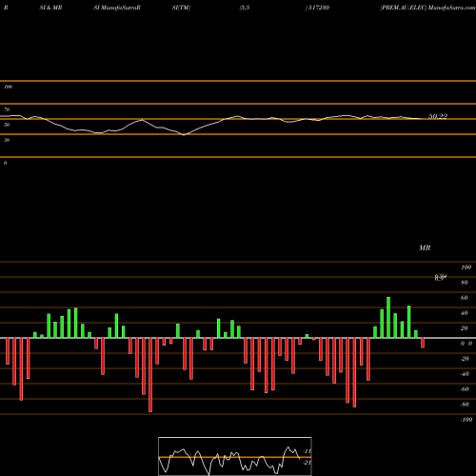Click the -11 value in the mini chart

click(307, 451)
